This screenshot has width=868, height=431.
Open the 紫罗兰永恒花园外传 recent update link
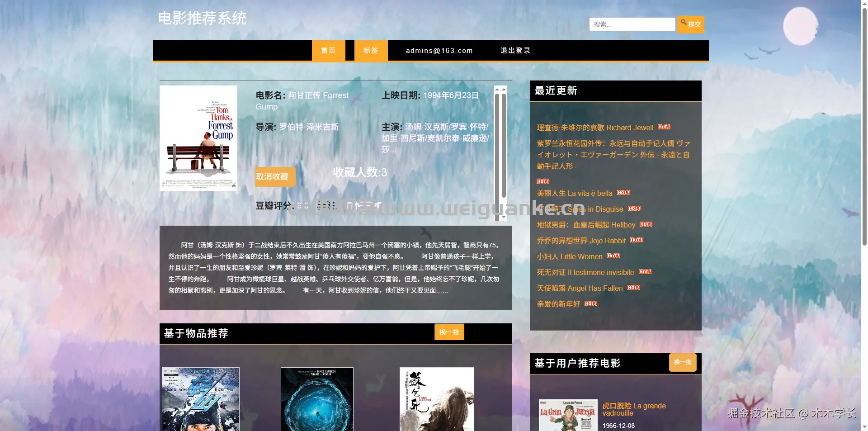pyautogui.click(x=614, y=155)
